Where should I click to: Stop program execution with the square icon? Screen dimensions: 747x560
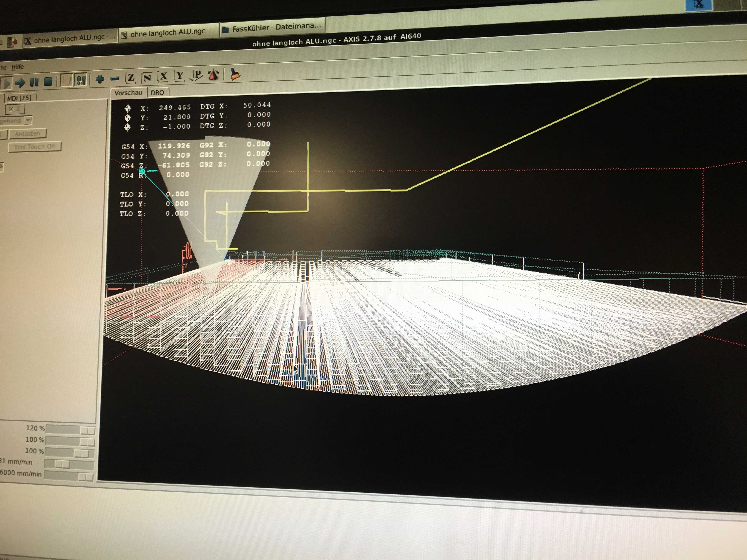click(x=48, y=81)
